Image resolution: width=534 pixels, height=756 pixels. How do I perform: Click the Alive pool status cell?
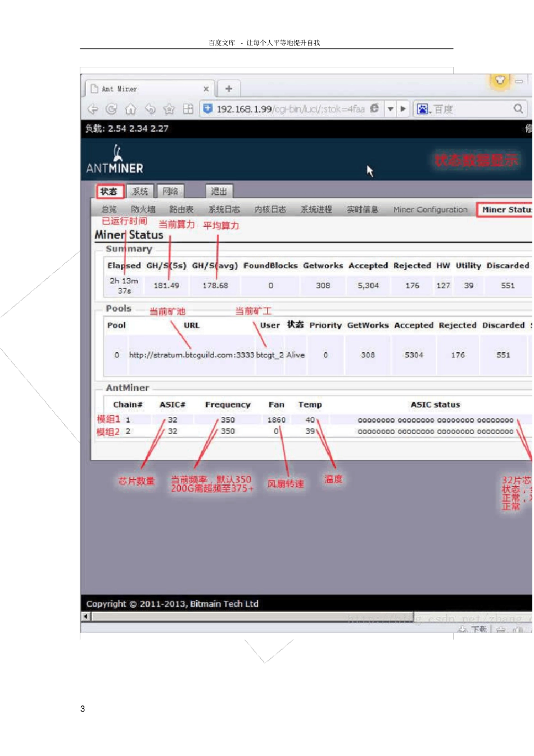296,355
